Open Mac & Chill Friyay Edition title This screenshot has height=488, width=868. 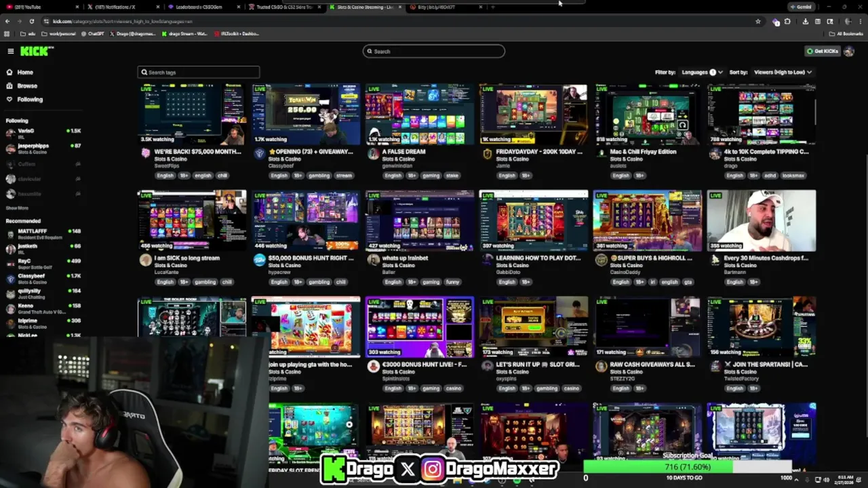point(643,152)
